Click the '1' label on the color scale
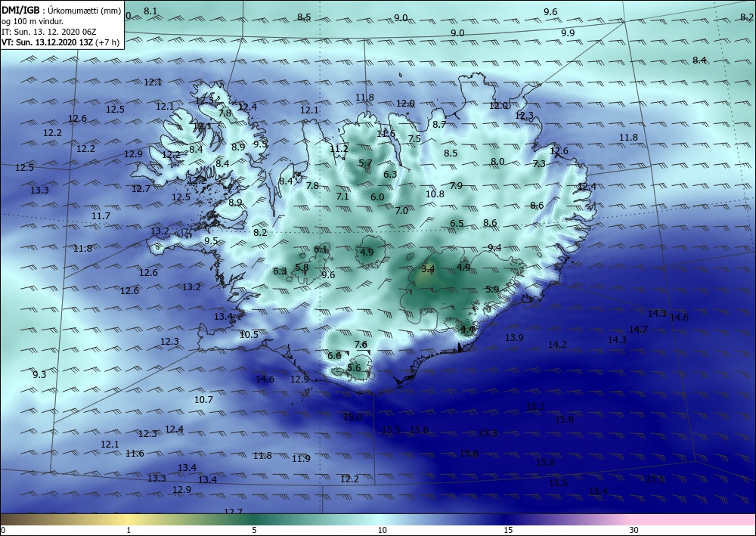The image size is (756, 536). pos(129,530)
